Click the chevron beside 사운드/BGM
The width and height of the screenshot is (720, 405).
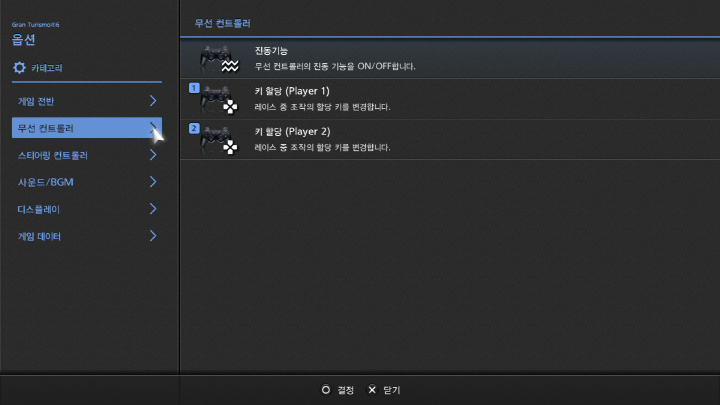(153, 182)
